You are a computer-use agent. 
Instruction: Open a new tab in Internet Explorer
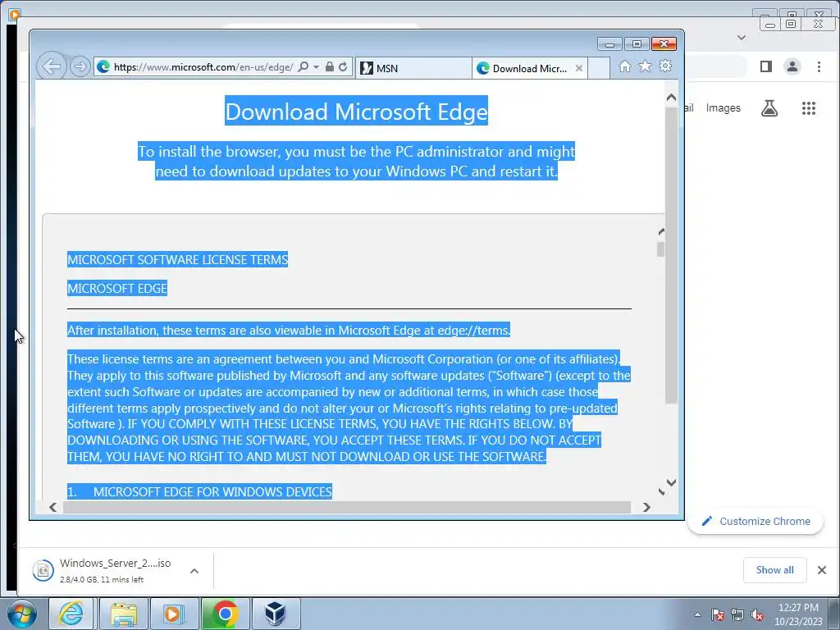point(599,68)
